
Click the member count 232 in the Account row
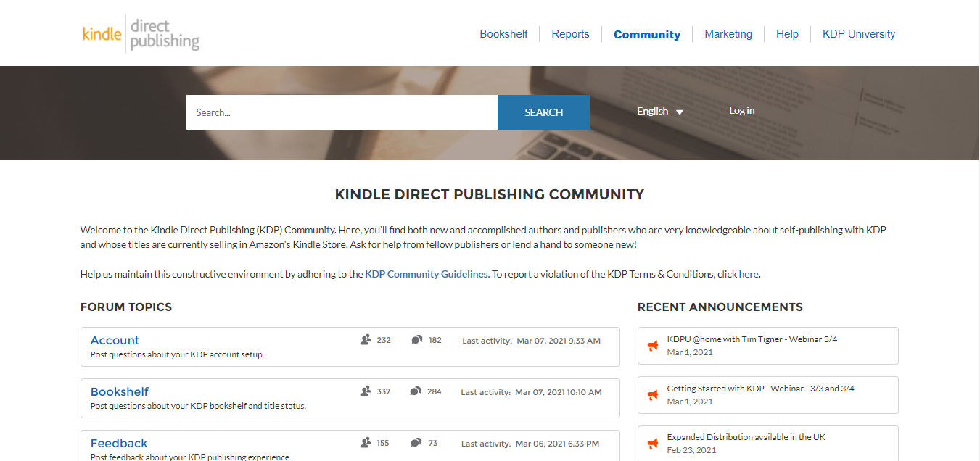pyautogui.click(x=384, y=340)
